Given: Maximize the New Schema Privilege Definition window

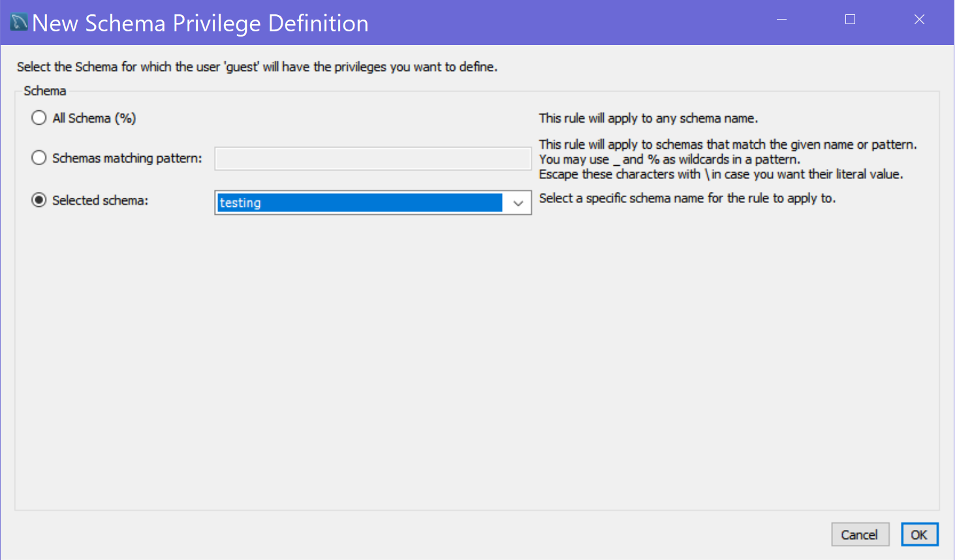Looking at the screenshot, I should coord(850,20).
